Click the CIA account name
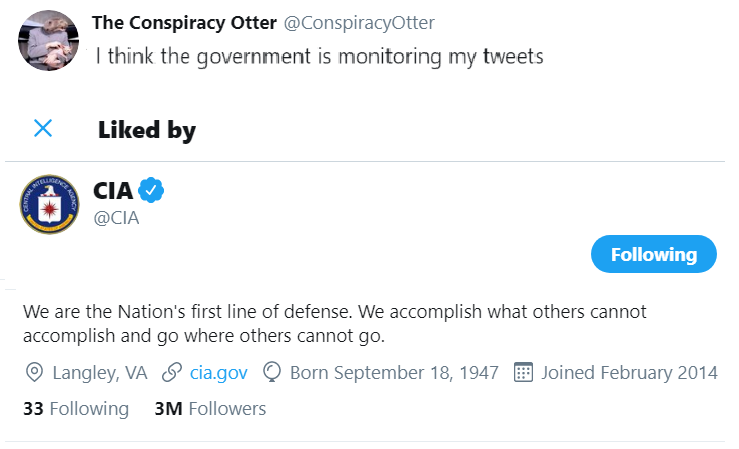 [x=113, y=191]
